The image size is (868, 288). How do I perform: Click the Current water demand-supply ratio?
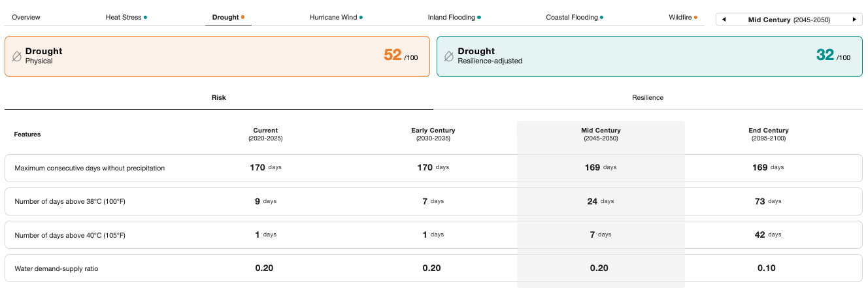point(264,268)
